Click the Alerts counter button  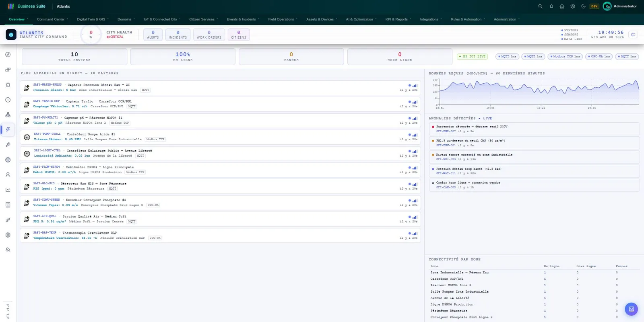(x=153, y=35)
